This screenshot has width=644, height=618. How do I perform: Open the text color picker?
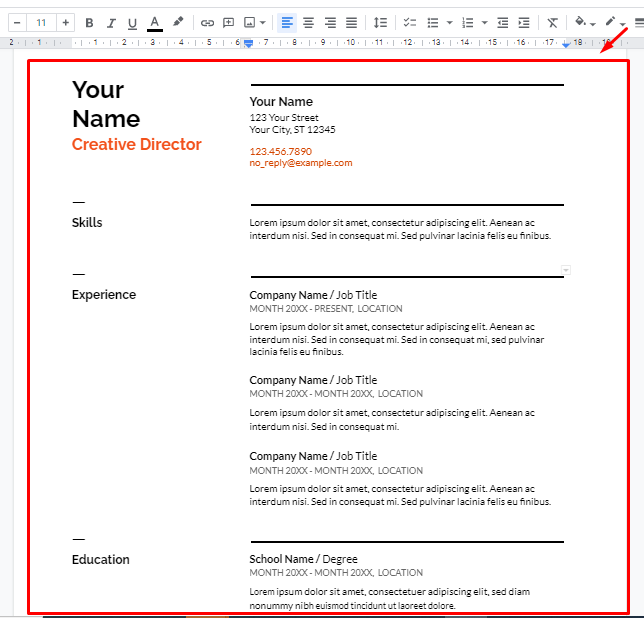[154, 23]
